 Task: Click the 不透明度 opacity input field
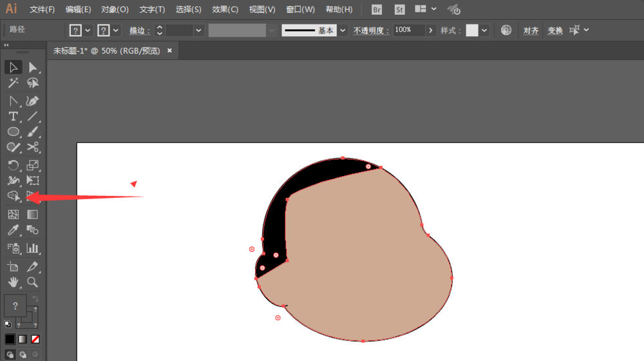[408, 30]
